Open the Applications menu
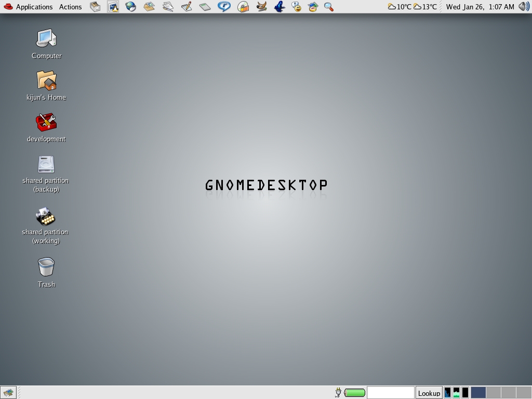532x399 pixels. (x=34, y=7)
